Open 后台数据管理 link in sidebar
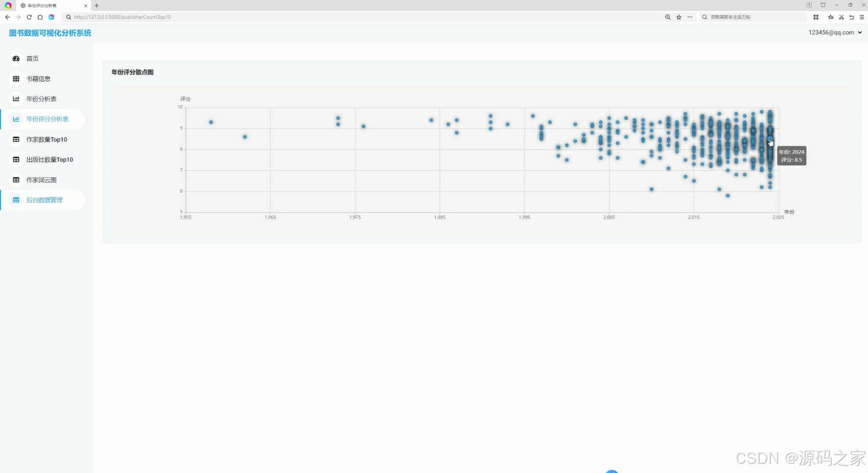868x473 pixels. [44, 200]
